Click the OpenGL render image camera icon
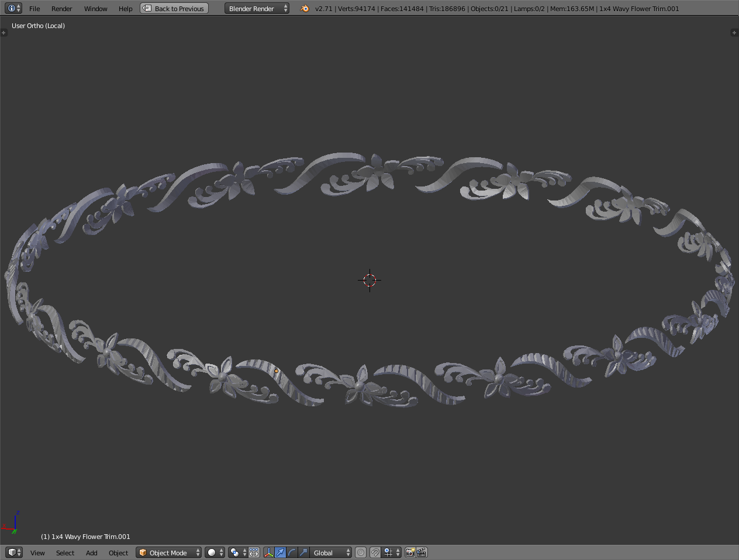The width and height of the screenshot is (739, 560). click(410, 552)
